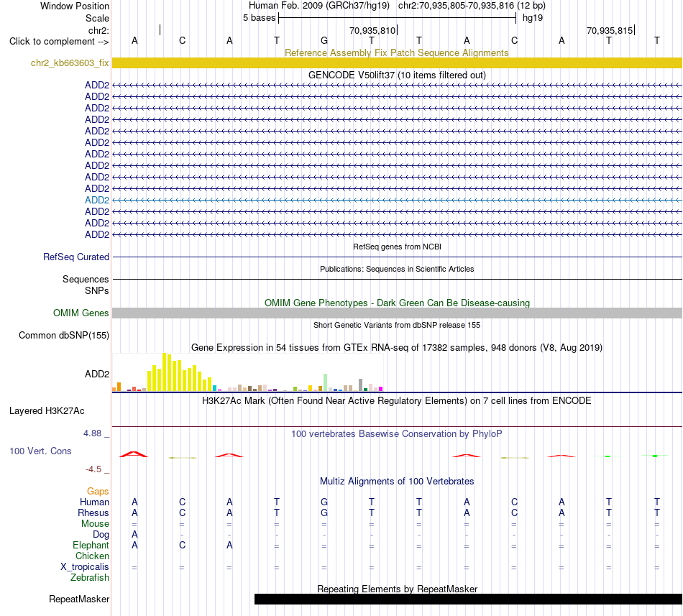Click the Chicken alignment row label

92,556
